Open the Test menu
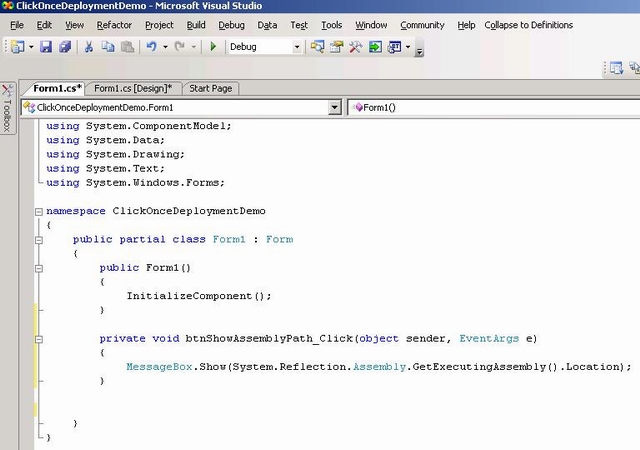 click(299, 25)
